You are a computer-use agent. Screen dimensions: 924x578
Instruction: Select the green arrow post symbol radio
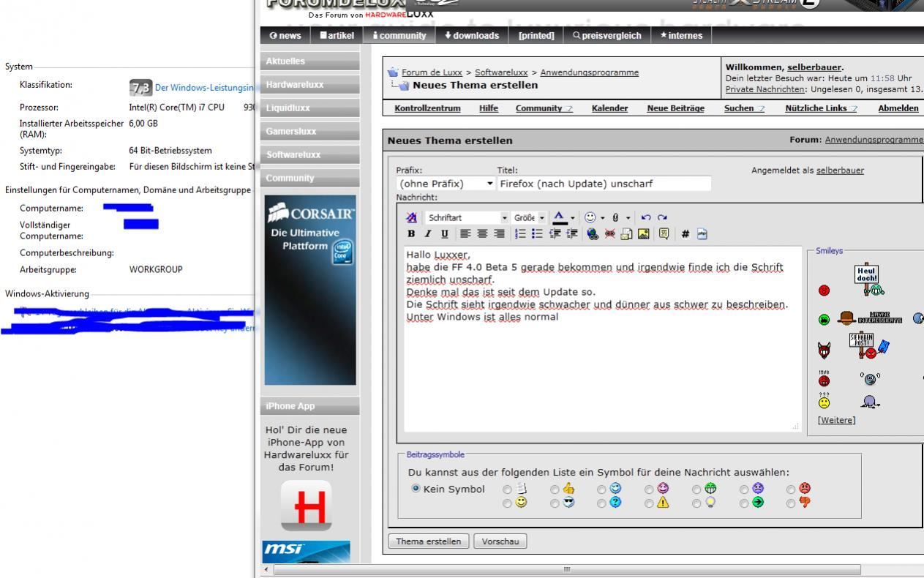point(743,503)
